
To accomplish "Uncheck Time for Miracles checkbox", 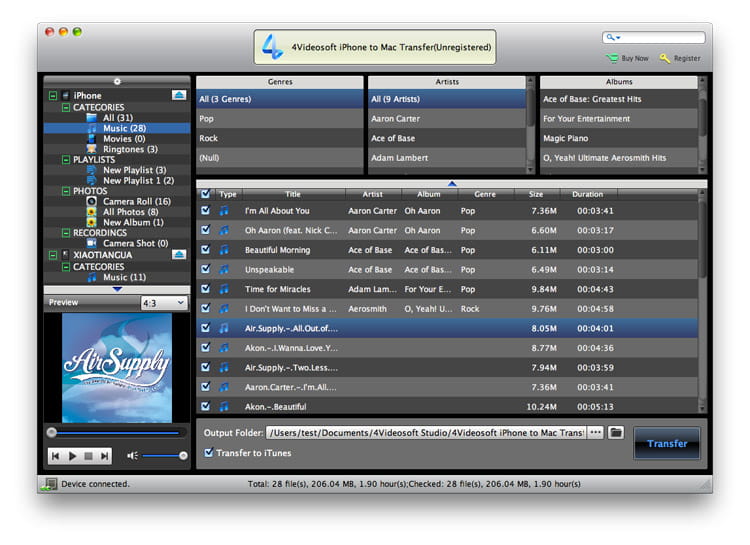I will tap(206, 289).
